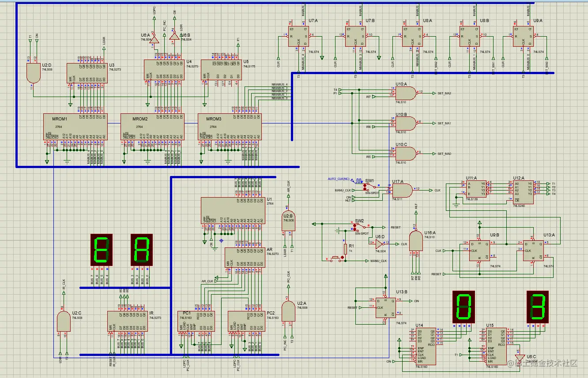The width and height of the screenshot is (588, 378).
Task: Click the SET_MA1 terminal label at U10:B
Action: 444,124
